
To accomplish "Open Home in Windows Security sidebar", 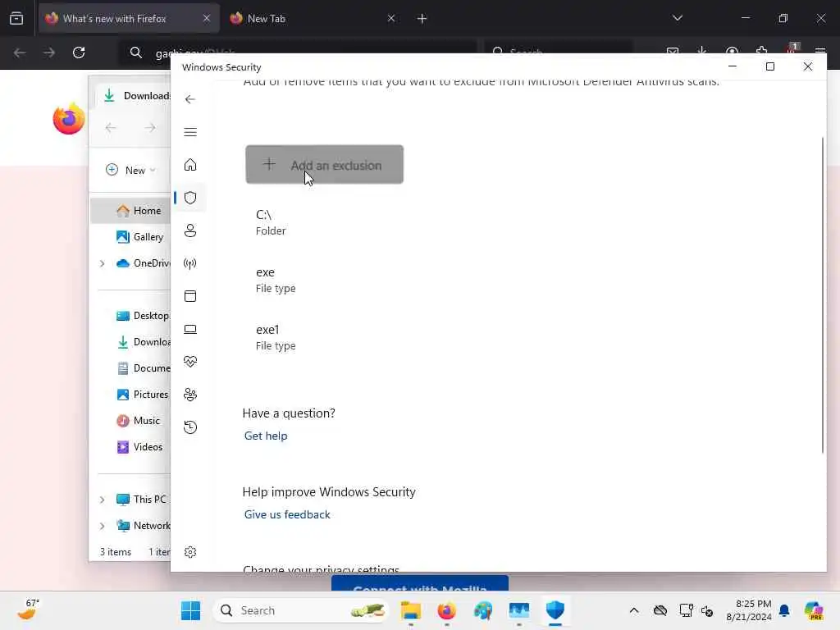I will 190,164.
